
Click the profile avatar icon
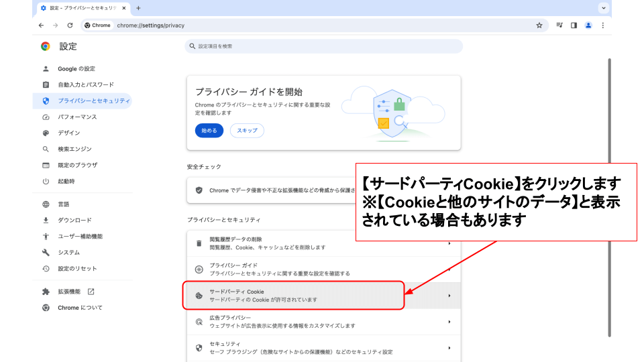click(x=588, y=25)
